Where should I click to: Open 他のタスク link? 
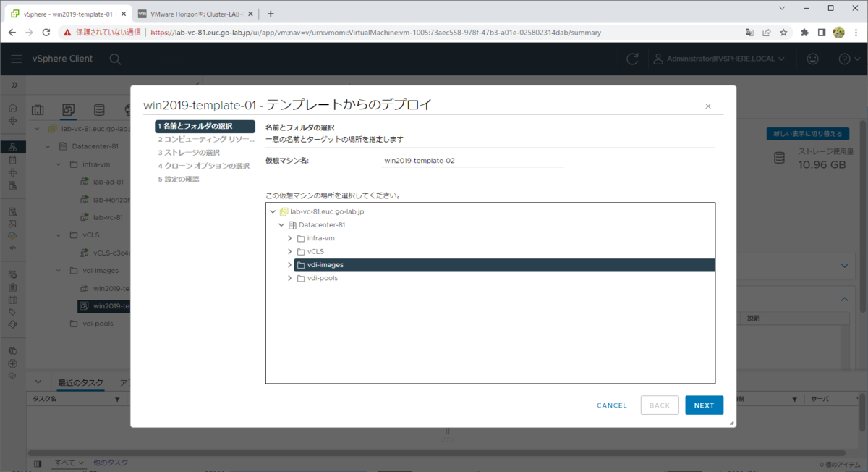click(111, 463)
